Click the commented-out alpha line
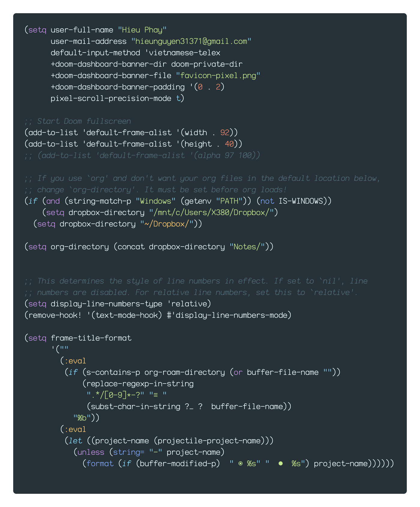The image size is (420, 507). [x=142, y=156]
